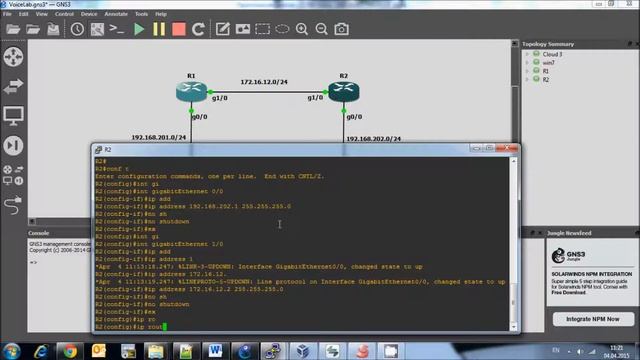This screenshot has width=640, height=360.
Task: Click the EN language indicator
Action: (x=556, y=351)
